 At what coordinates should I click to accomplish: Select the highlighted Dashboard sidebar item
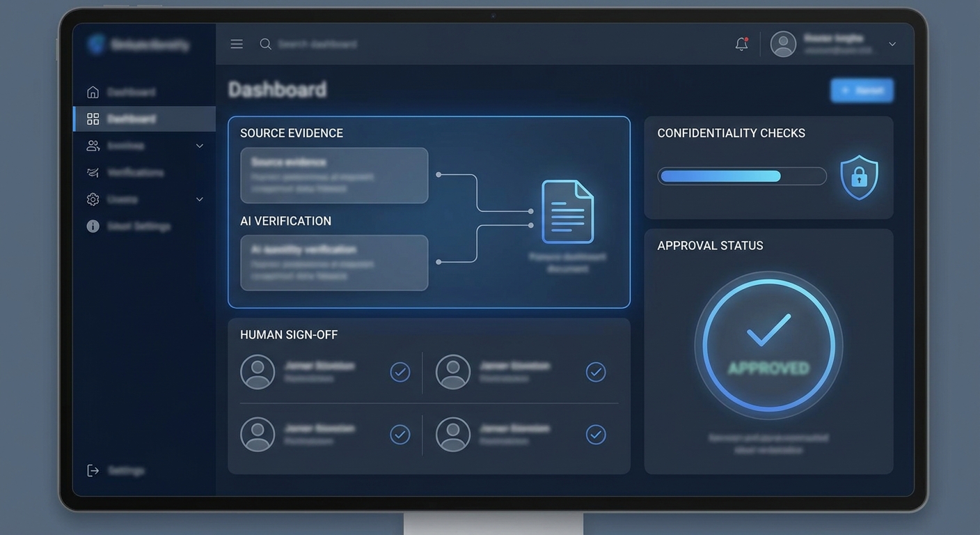click(145, 118)
